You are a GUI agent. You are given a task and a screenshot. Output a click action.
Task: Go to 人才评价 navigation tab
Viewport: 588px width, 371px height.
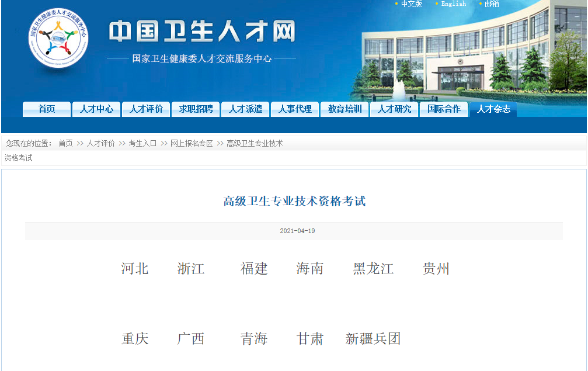(x=146, y=109)
